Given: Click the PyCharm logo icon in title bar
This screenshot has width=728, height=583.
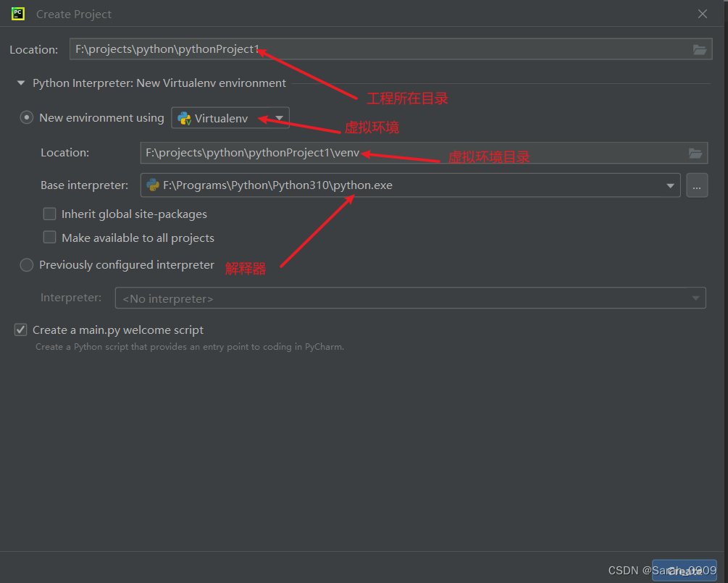Looking at the screenshot, I should (x=18, y=14).
